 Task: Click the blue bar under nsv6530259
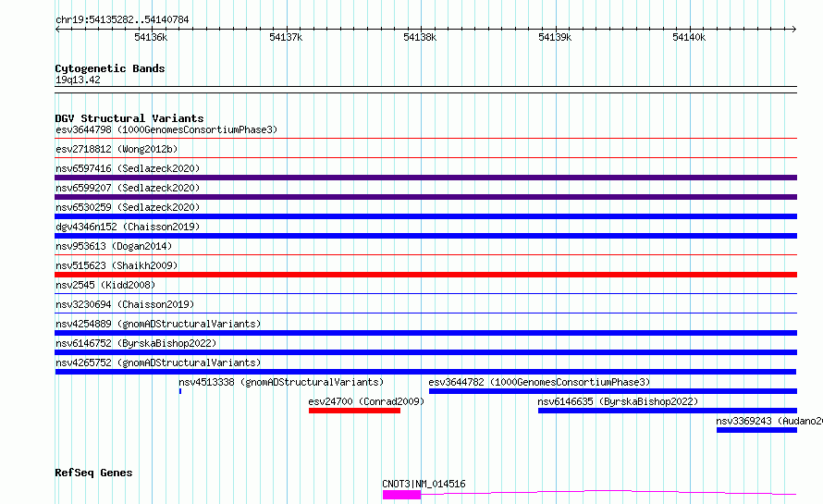tap(425, 216)
